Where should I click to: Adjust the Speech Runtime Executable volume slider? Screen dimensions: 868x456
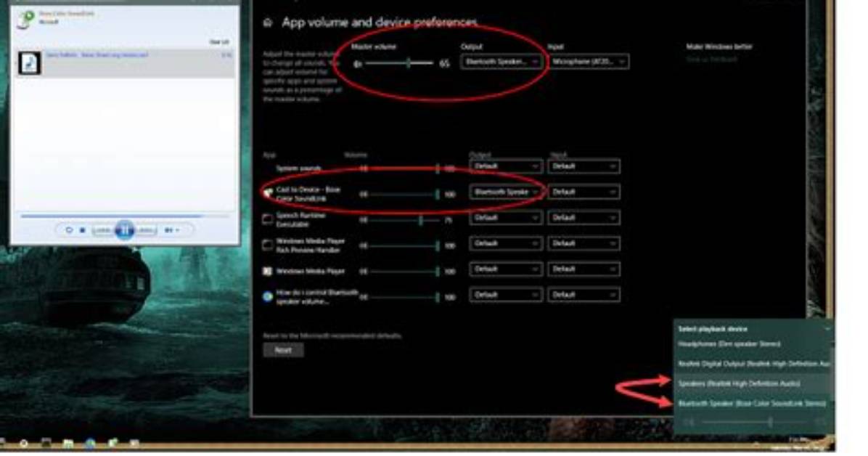tap(405, 220)
